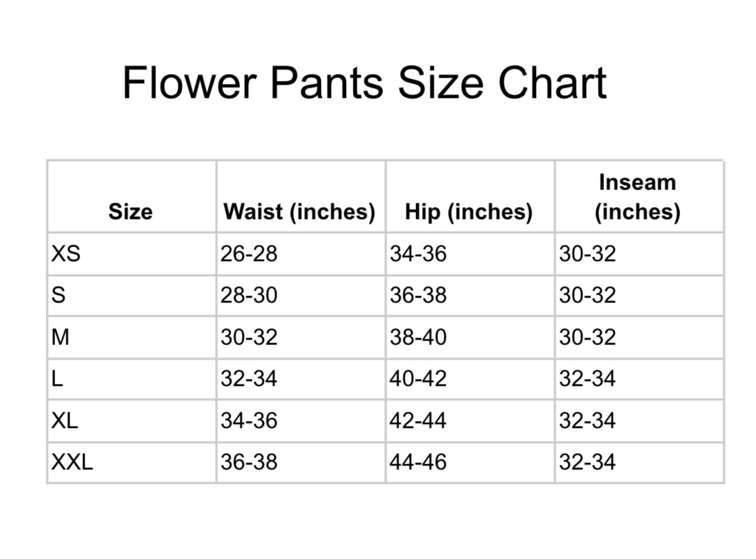
Task: Click the "Waist (inches)" column header
Action: tap(299, 211)
